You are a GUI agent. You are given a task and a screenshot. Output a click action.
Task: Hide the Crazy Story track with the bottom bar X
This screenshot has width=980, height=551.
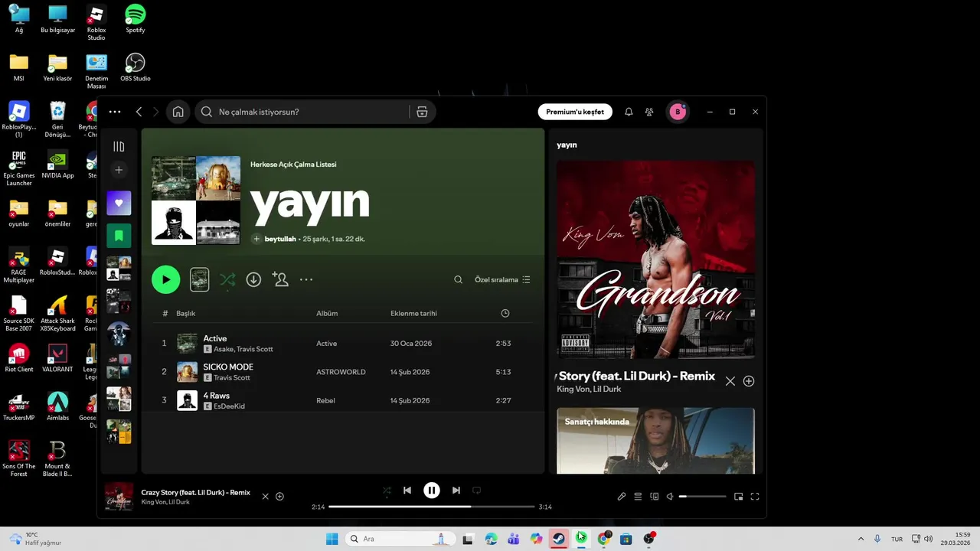pos(266,497)
